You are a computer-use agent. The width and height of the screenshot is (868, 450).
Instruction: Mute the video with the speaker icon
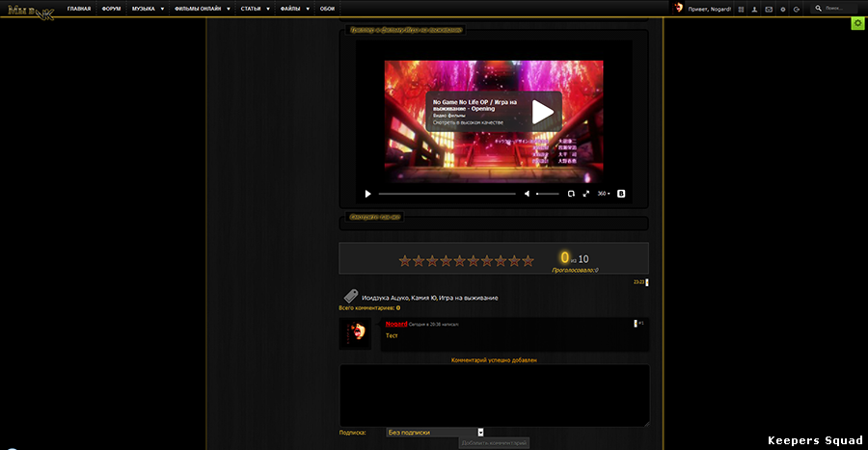click(527, 194)
